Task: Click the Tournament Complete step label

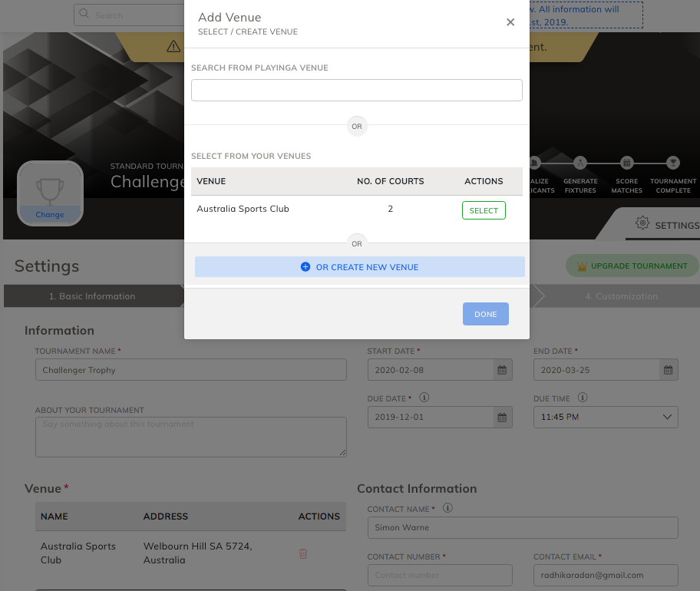Action: tap(673, 186)
